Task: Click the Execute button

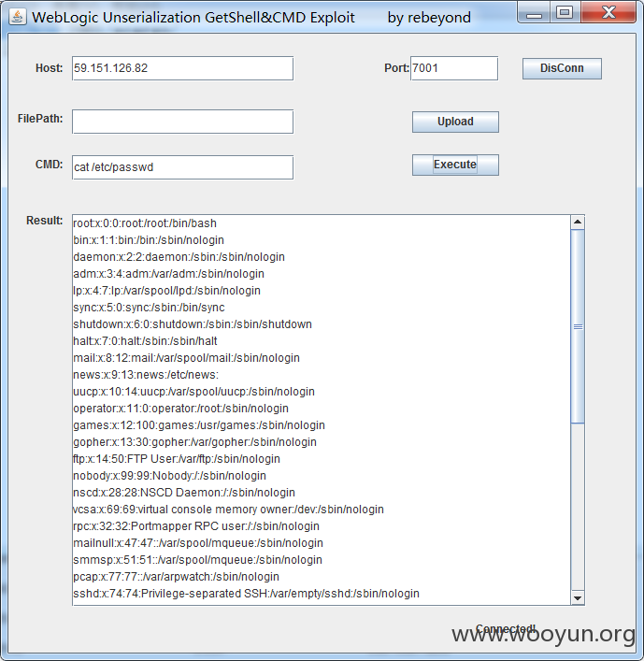Action: tap(455, 165)
